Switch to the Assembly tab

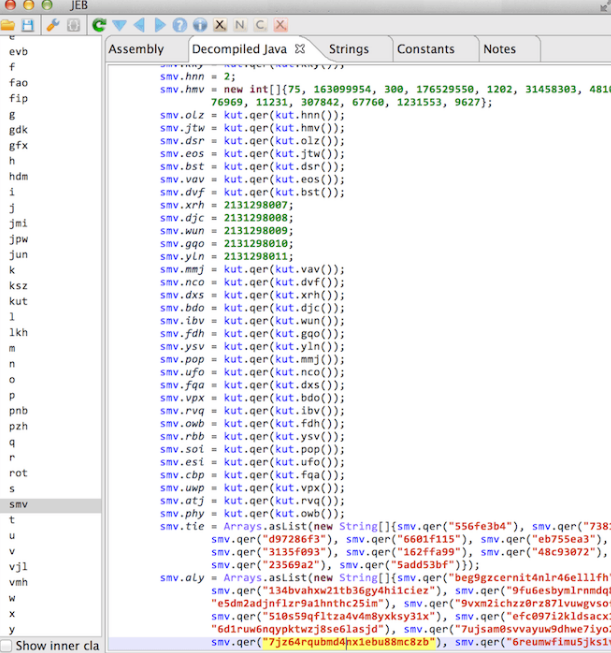(x=137, y=49)
